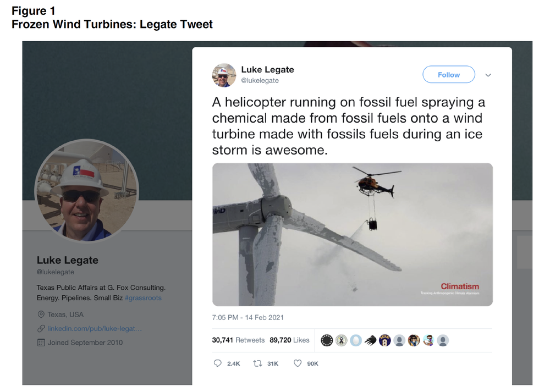Click the calendar icon beside Joined September 2010
The image size is (550, 392).
41,343
